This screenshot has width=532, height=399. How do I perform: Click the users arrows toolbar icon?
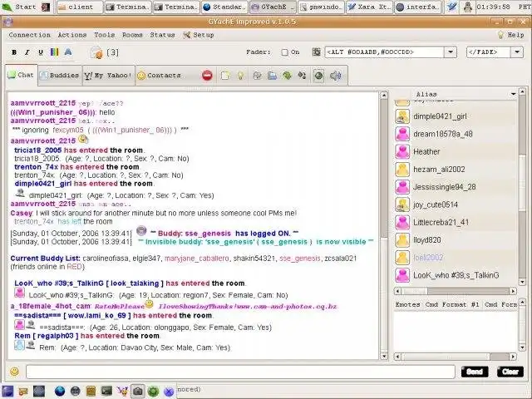click(x=302, y=76)
